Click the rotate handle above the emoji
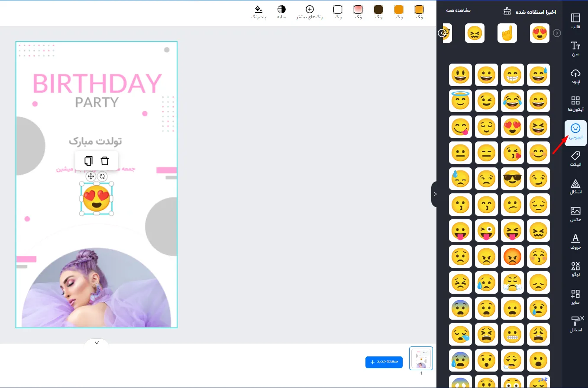The height and width of the screenshot is (388, 588). (x=102, y=176)
